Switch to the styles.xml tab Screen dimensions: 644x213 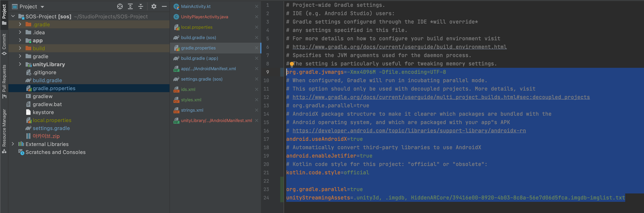[191, 100]
